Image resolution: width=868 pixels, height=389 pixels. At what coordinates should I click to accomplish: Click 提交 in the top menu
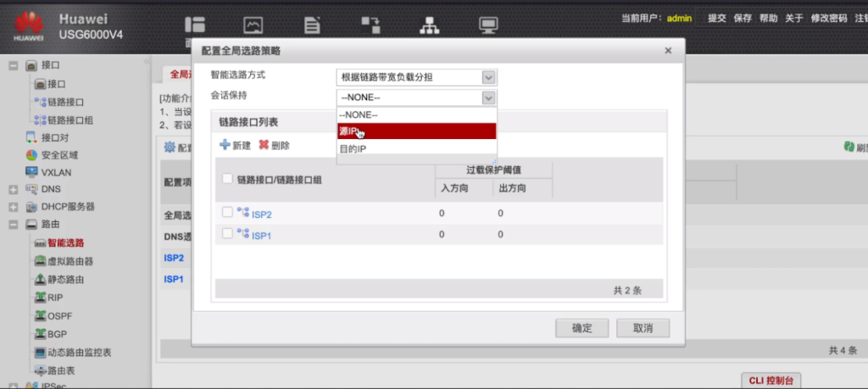[717, 18]
